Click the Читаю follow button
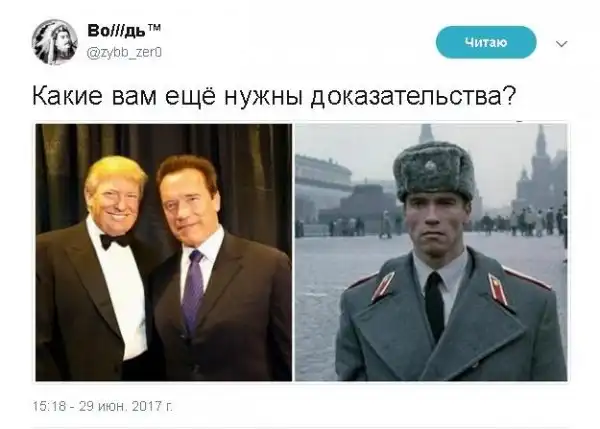Viewport: 600px width, 429px height. tap(486, 42)
